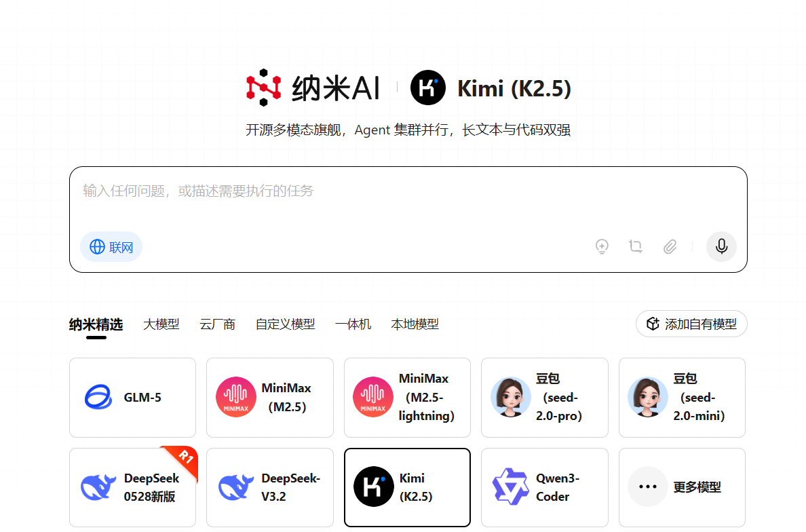Click the 添加自有模型 button
The image size is (806, 532).
691,324
